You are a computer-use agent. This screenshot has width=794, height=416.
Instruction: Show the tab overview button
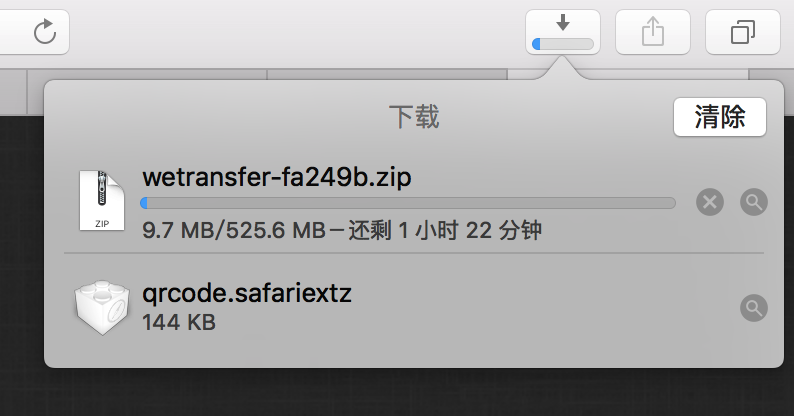pos(742,32)
